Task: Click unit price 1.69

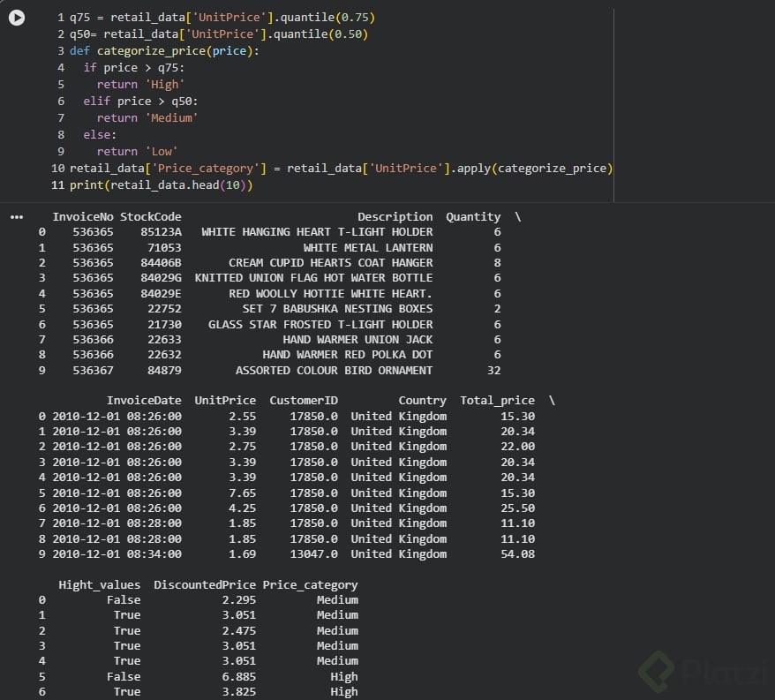Action: coord(242,554)
